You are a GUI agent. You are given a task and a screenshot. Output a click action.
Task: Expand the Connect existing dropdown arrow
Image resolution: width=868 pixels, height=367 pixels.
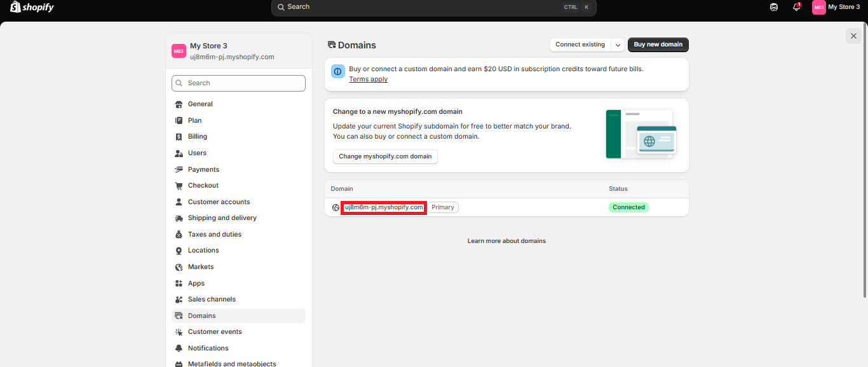pyautogui.click(x=618, y=45)
